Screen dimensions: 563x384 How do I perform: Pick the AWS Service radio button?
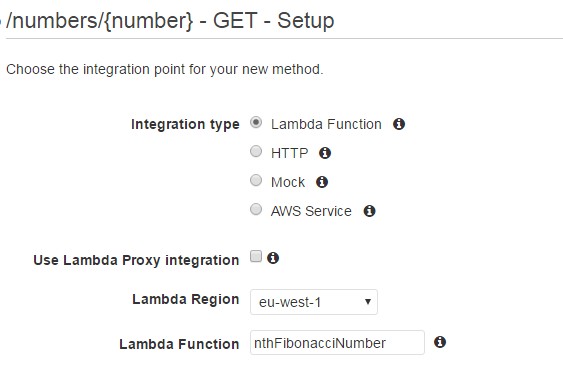point(256,209)
